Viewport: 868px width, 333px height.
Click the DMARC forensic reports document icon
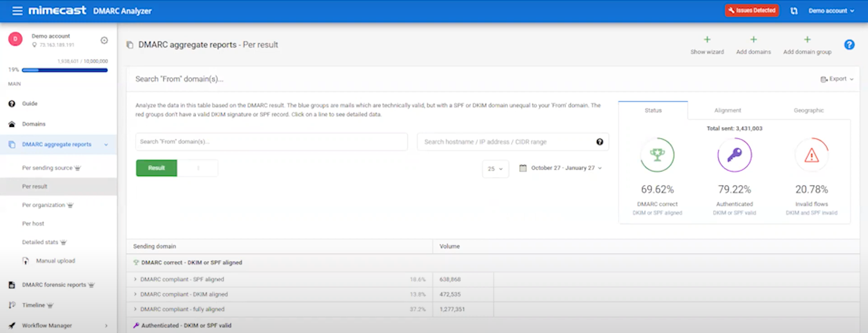tap(12, 285)
